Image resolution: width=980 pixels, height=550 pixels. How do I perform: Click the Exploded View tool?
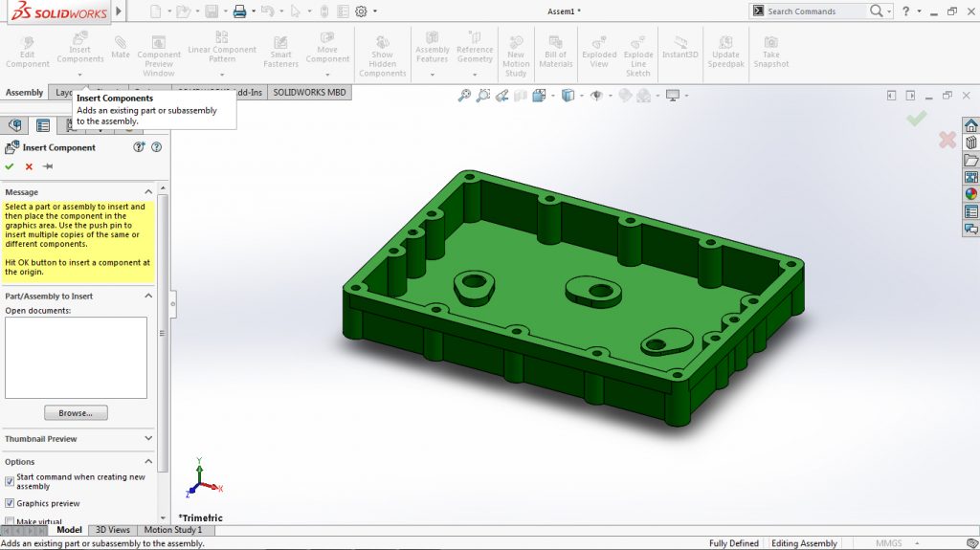599,52
